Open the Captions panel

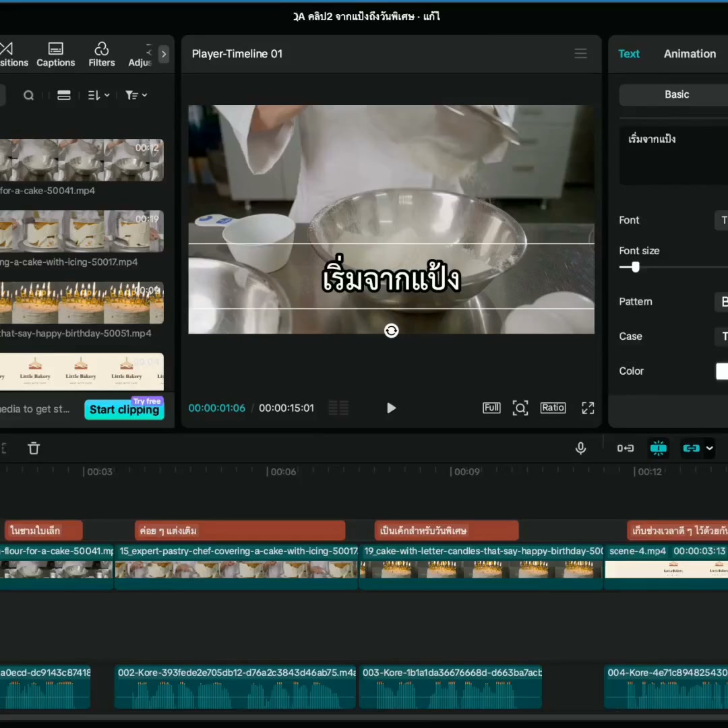pos(56,55)
